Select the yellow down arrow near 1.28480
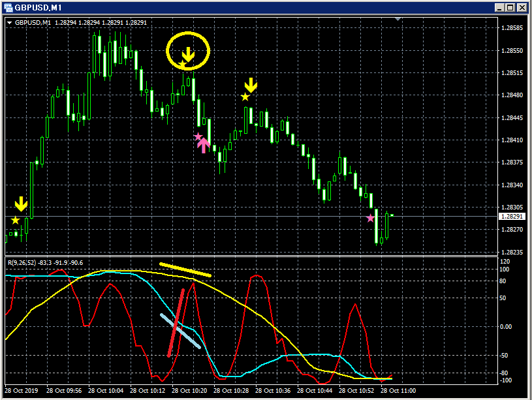532x400 pixels. (x=251, y=85)
